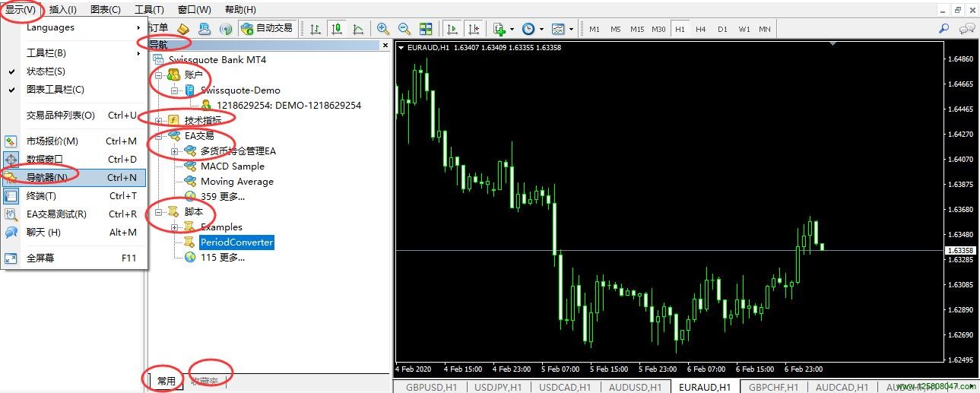980x393 pixels.
Task: Open the 帮助(H) menu
Action: (x=240, y=10)
